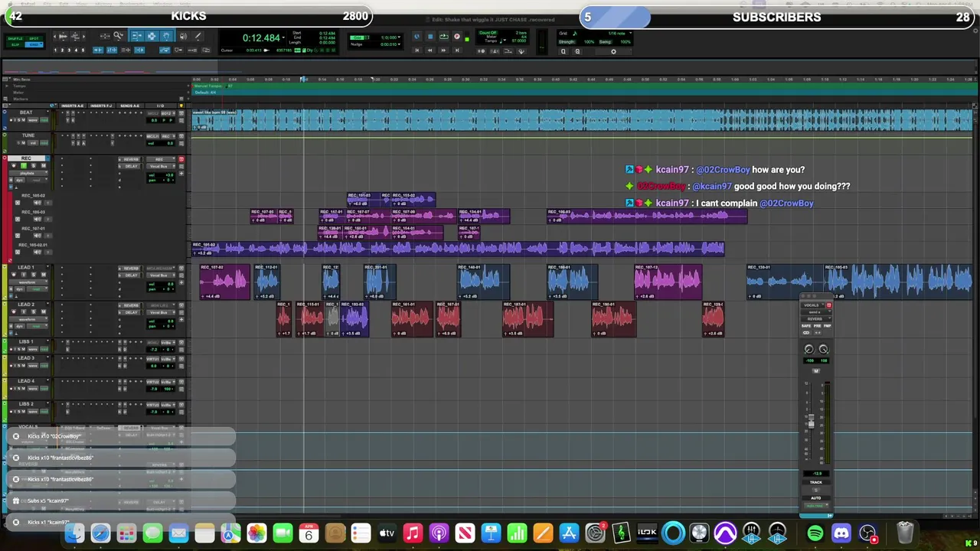Open LEAD 1 automation mode read dropdown
Viewport: 980px width, 551px height.
point(37,289)
